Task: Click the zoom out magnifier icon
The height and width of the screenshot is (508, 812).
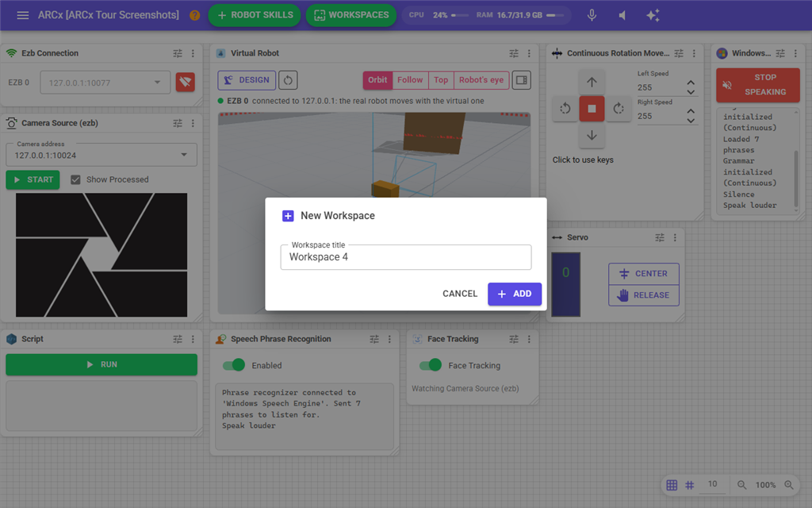Action: click(x=741, y=485)
